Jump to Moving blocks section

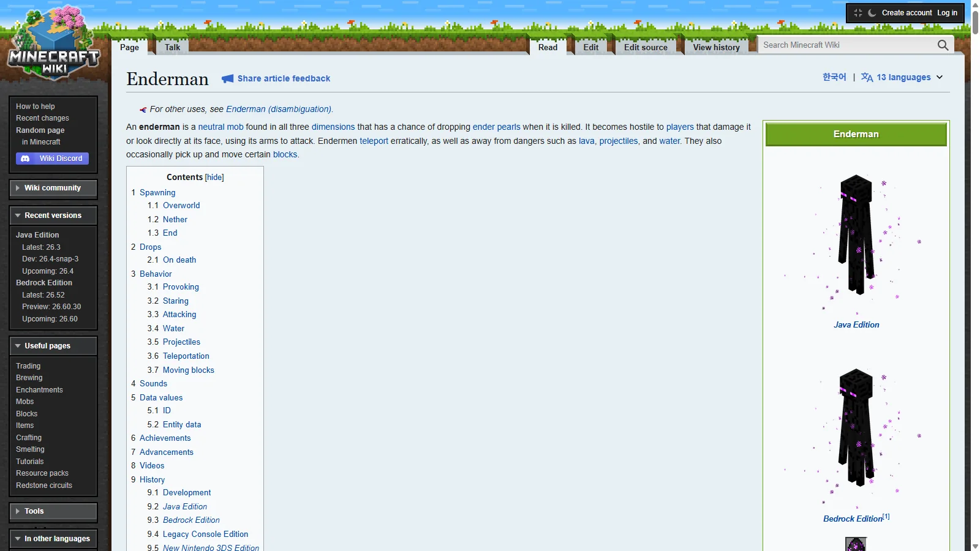click(x=188, y=370)
